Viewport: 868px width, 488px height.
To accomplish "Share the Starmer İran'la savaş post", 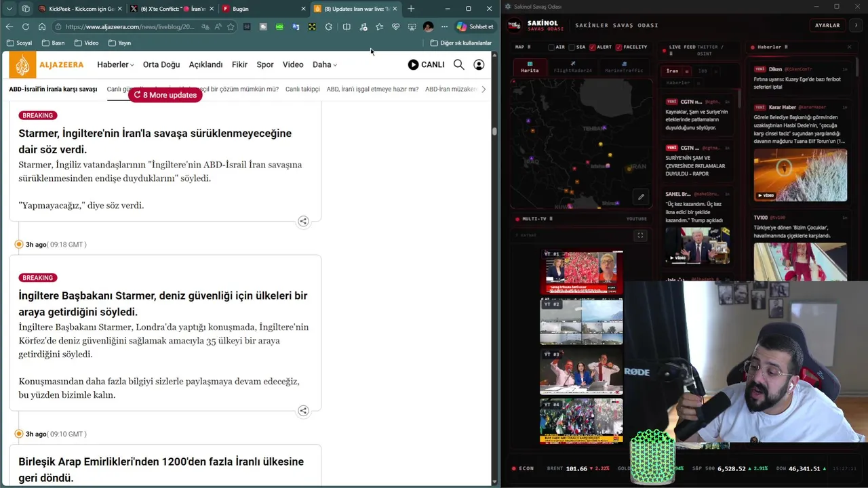I will 303,221.
